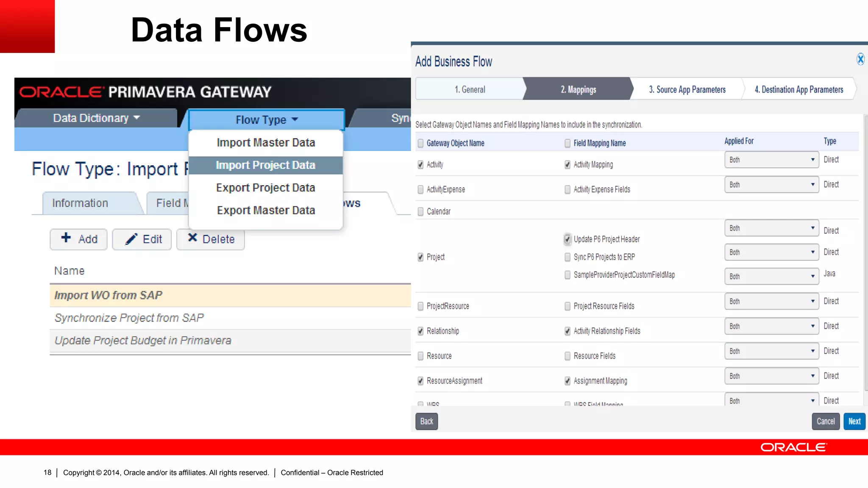
Task: Enable the ActivityExpense checkbox
Action: point(420,189)
